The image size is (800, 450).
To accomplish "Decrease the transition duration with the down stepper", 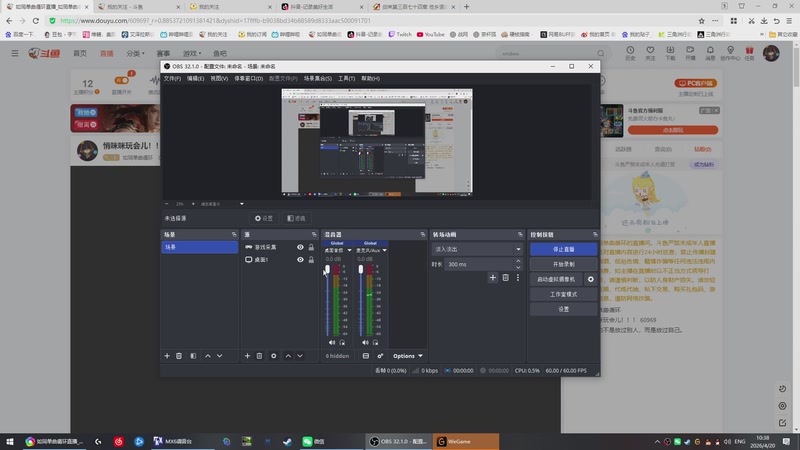I will tap(518, 267).
